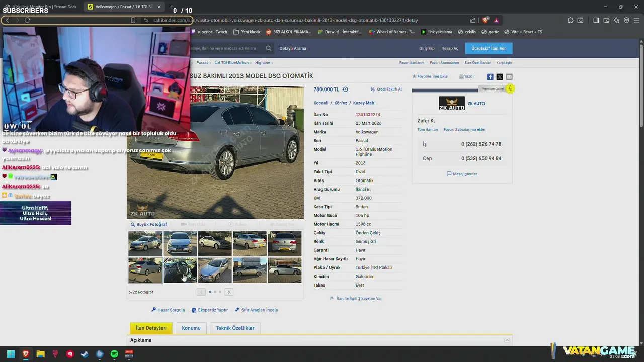Open Brave Rewards triangle icon
Image resolution: width=644 pixels, height=362 pixels.
496,20
